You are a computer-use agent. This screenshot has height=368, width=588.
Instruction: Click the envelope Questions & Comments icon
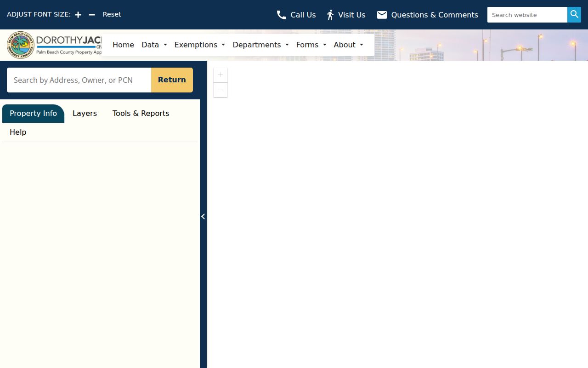[382, 15]
